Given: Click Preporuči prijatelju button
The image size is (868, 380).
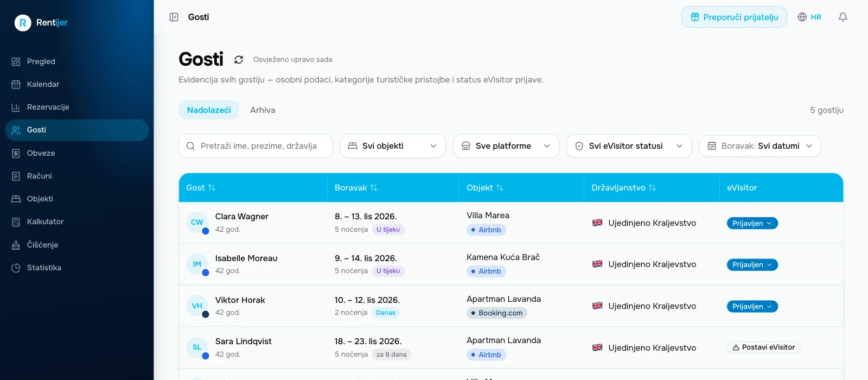Looking at the screenshot, I should 734,17.
